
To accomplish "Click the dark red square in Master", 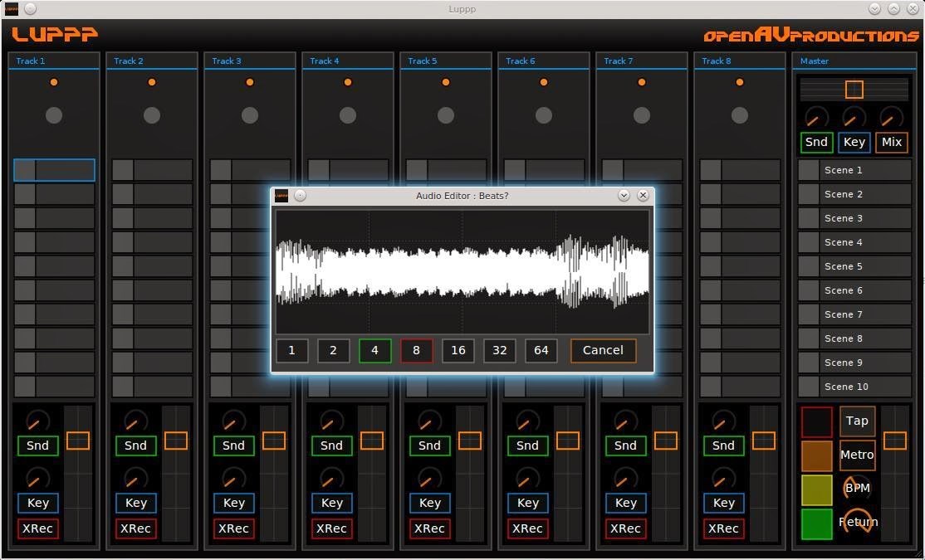I will click(x=816, y=422).
